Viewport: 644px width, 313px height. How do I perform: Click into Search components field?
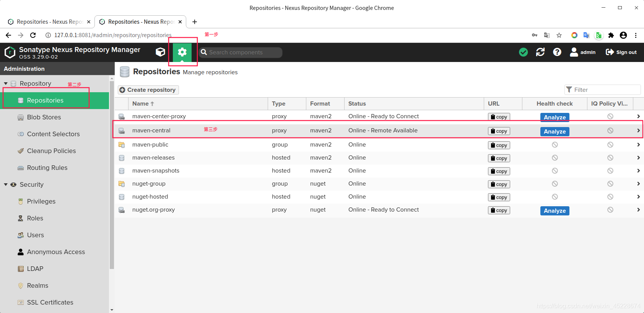(x=241, y=52)
